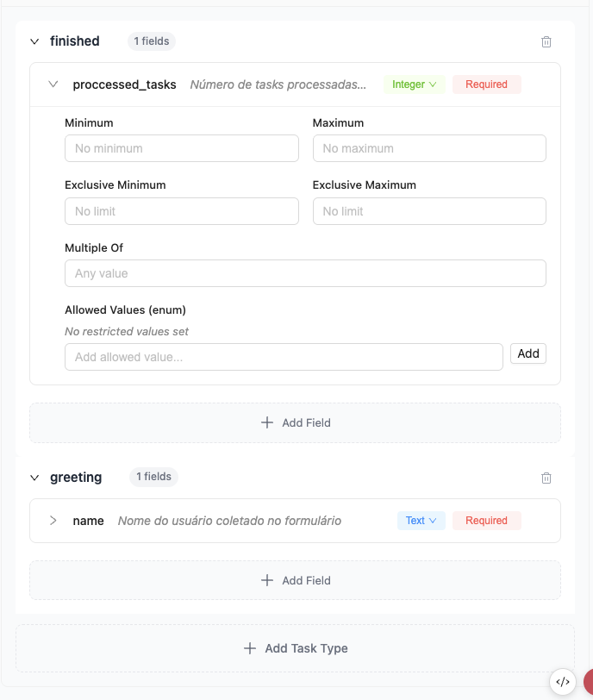This screenshot has height=700, width=593.
Task: Click the plus icon in Add Field under finished
Action: (x=267, y=422)
